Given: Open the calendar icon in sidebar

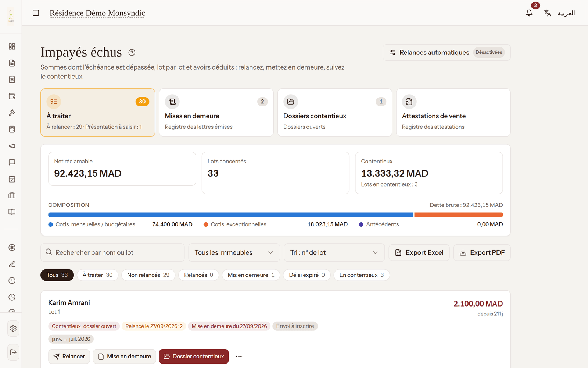Looking at the screenshot, I should click(12, 179).
